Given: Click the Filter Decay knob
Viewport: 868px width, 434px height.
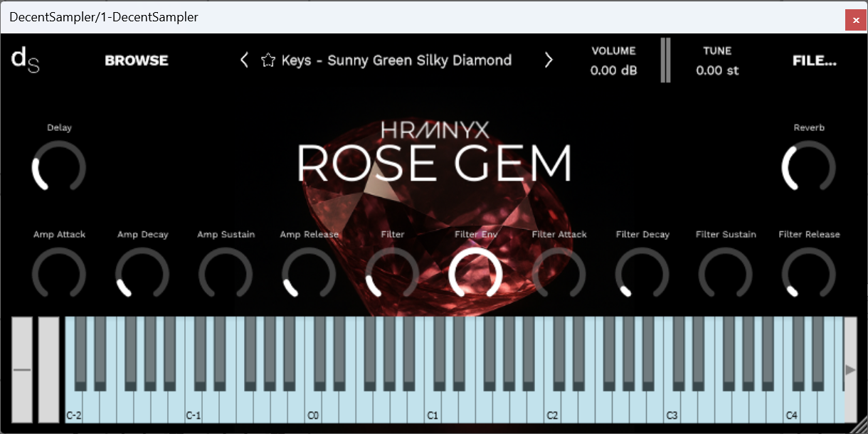Looking at the screenshot, I should [642, 275].
